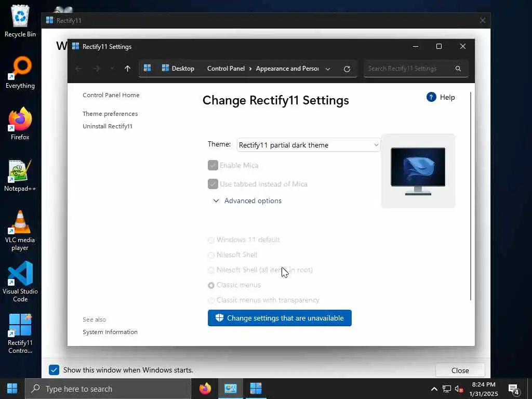Click the Appearance and Personalization breadcrumb
The width and height of the screenshot is (532, 399).
point(287,69)
